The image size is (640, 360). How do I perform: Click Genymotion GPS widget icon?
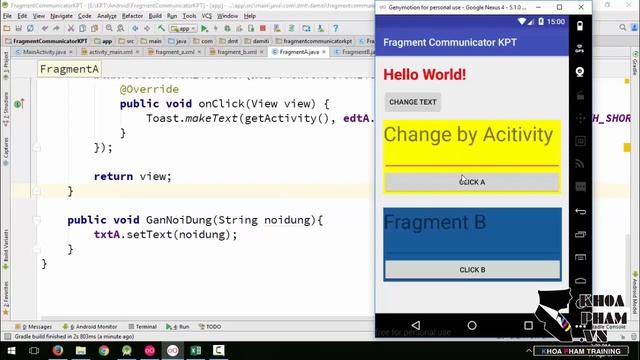[580, 49]
